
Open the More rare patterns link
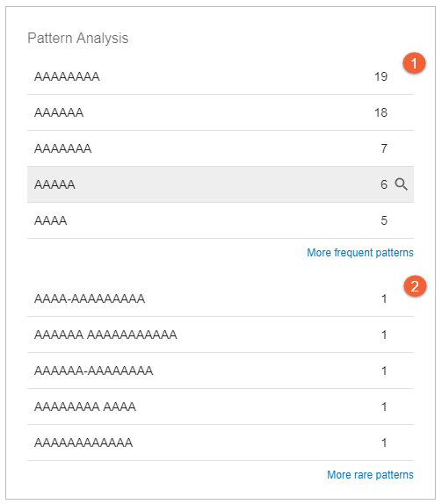coord(370,475)
